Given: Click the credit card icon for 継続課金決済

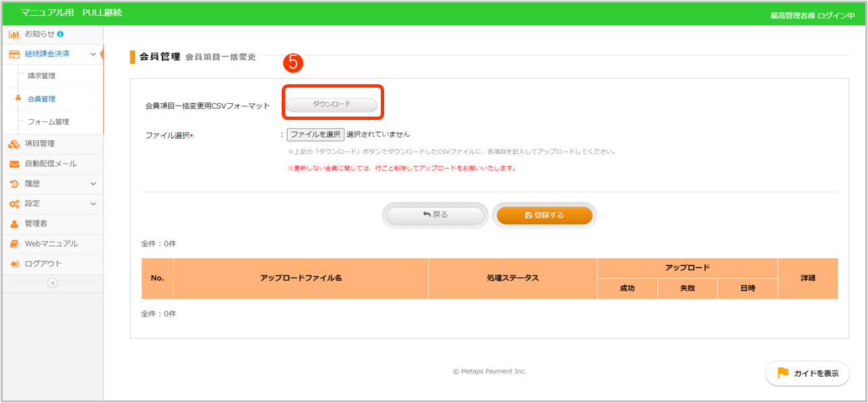Looking at the screenshot, I should pyautogui.click(x=13, y=54).
